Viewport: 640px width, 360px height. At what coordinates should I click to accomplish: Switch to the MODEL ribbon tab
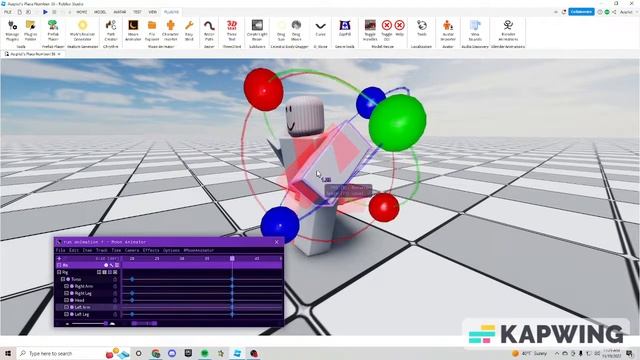[x=100, y=12]
